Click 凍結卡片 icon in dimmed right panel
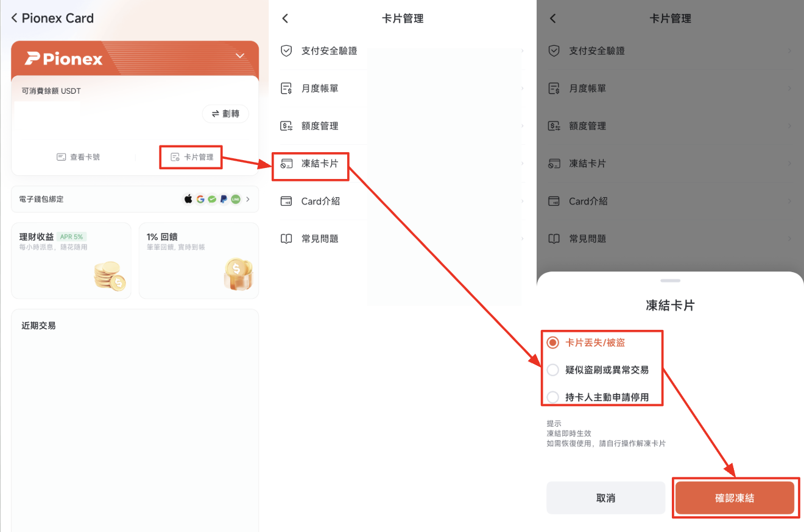The width and height of the screenshot is (804, 532). point(554,164)
